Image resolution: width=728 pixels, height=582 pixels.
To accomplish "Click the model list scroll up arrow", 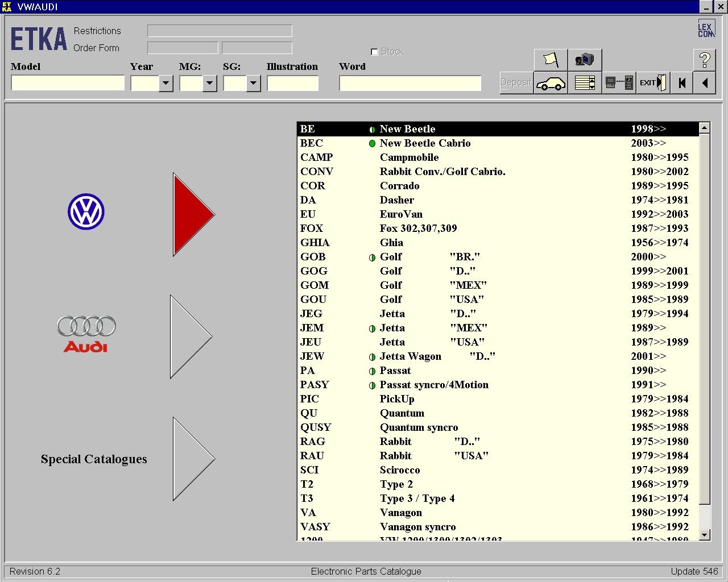I will (705, 128).
